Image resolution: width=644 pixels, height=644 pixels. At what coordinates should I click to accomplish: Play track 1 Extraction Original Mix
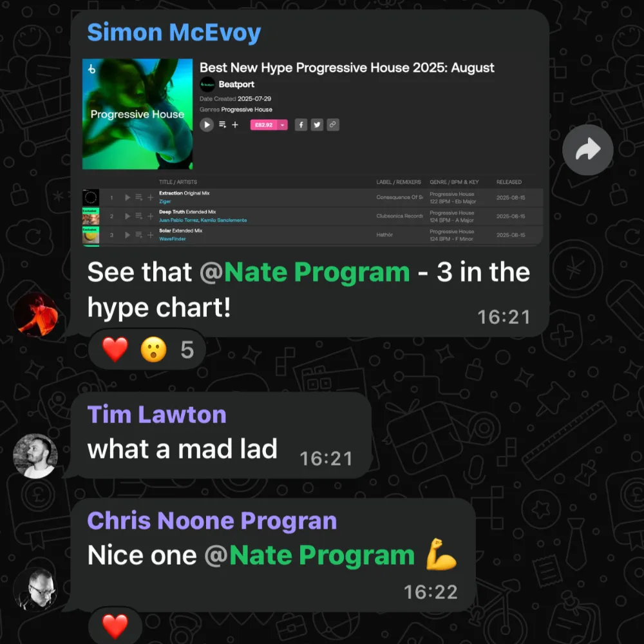pyautogui.click(x=128, y=198)
